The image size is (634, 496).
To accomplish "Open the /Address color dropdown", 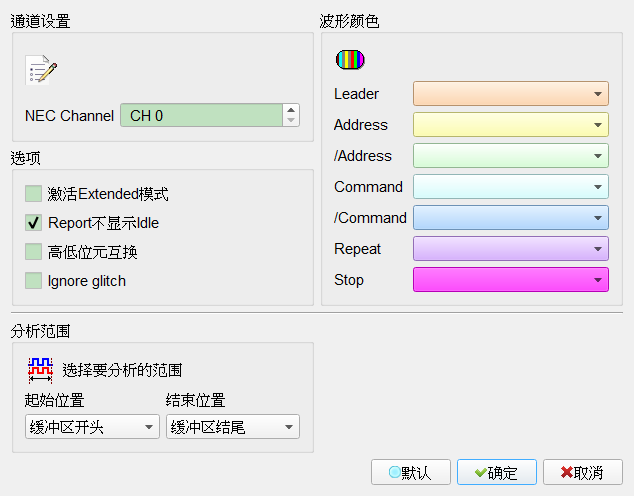I will (511, 156).
